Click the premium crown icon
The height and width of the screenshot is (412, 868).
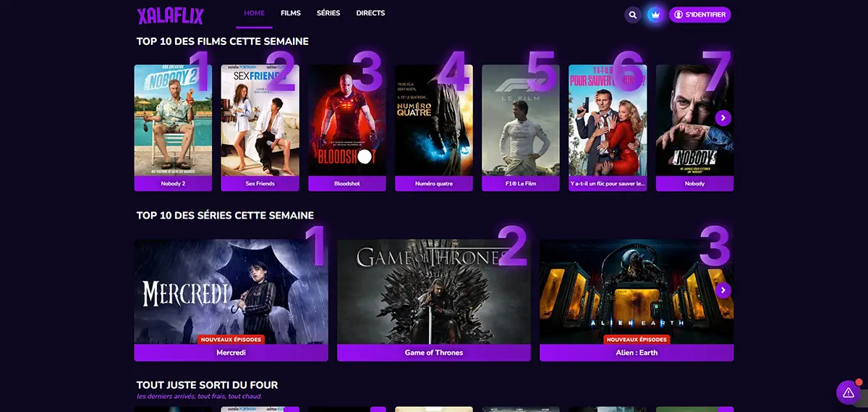655,14
